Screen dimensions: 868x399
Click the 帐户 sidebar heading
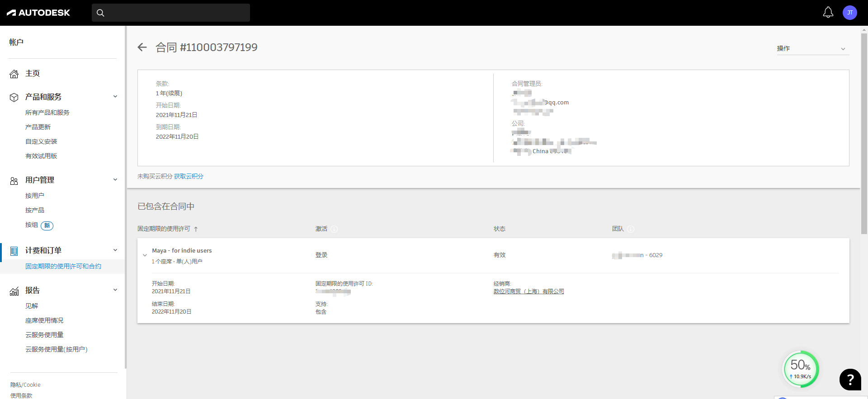pos(16,42)
